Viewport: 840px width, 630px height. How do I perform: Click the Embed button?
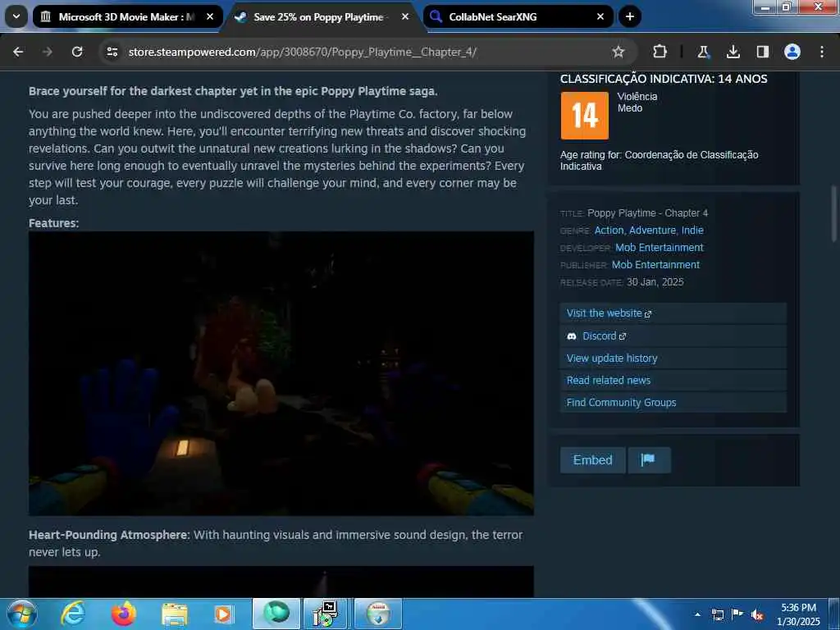coord(592,460)
